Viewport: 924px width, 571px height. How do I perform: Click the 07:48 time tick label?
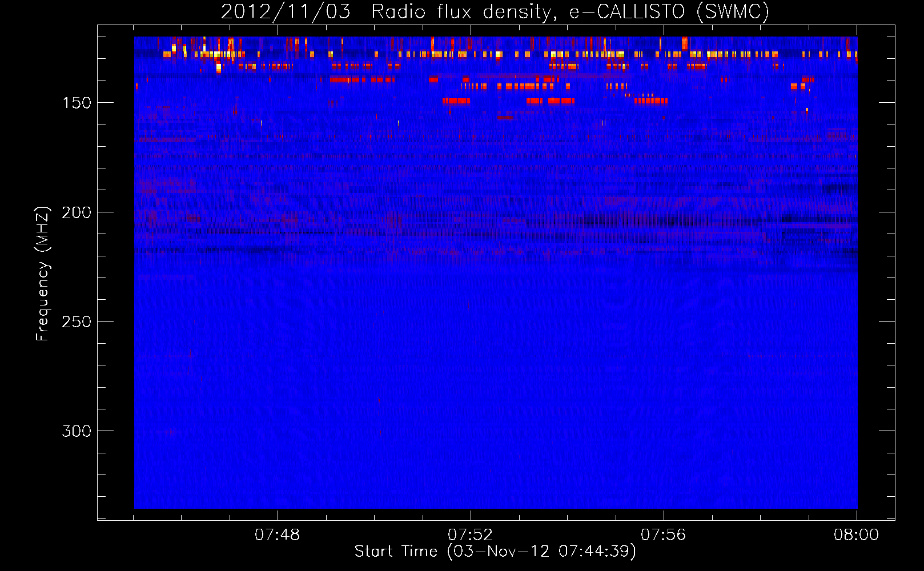point(278,535)
